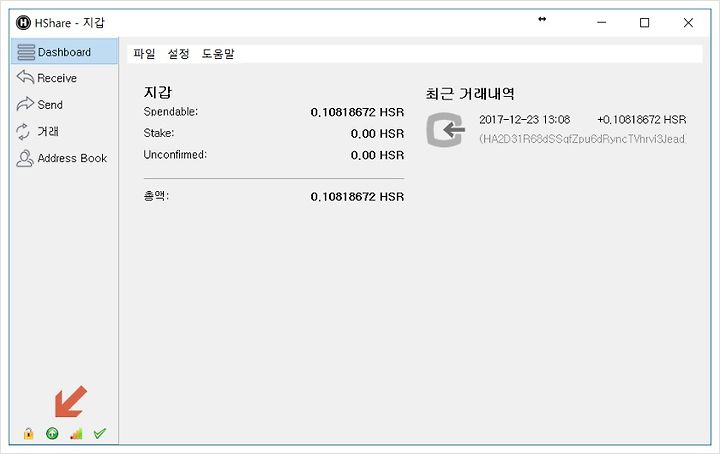The height and width of the screenshot is (454, 720).
Task: Click the Spendable: label
Action: coord(170,112)
